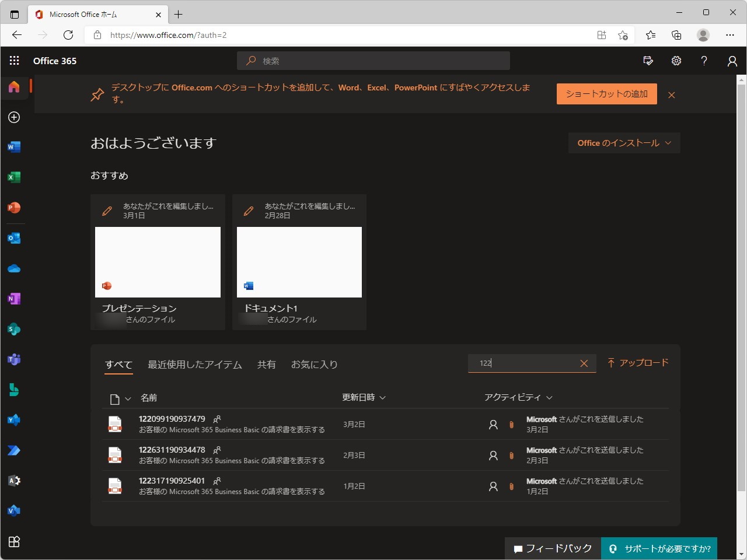This screenshot has width=747, height=560.
Task: Open Office settings with the gear icon
Action: [x=676, y=61]
